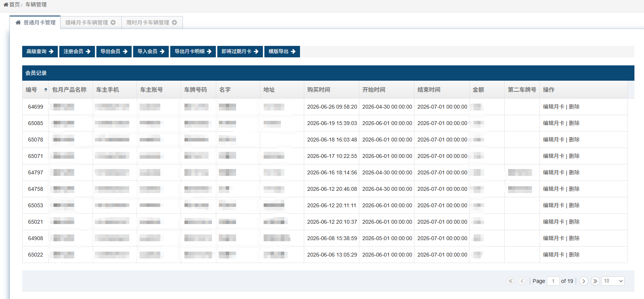Click 导出月卡明细 button
644x299 pixels.
(193, 52)
